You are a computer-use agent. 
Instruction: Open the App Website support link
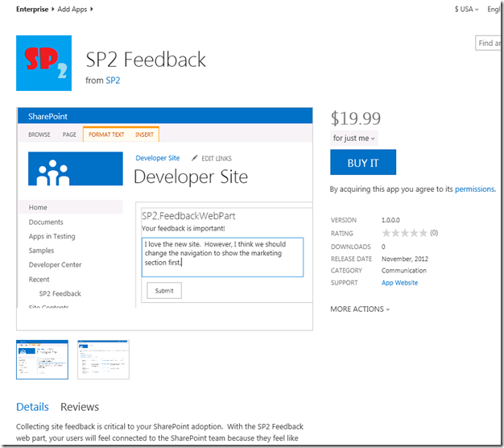(399, 283)
